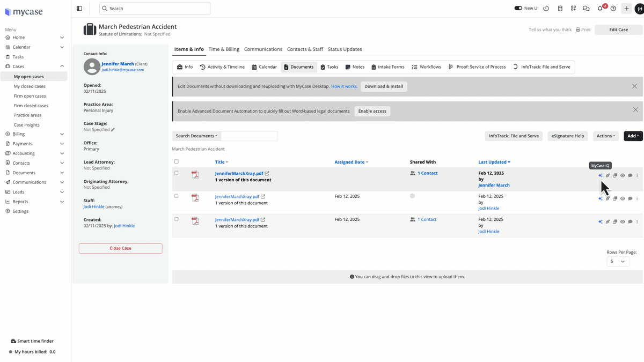
Task: Click the jodi.hinkle@mycase.com email link
Action: pos(123,70)
